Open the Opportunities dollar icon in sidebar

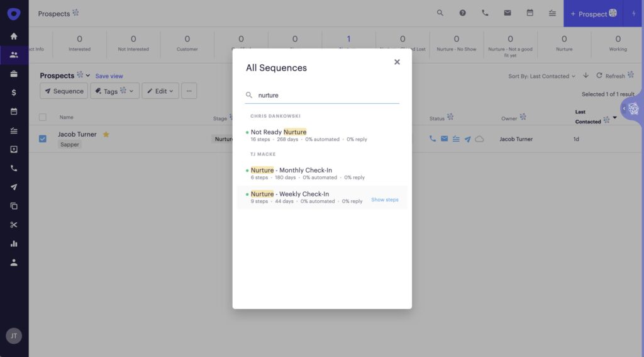point(14,93)
